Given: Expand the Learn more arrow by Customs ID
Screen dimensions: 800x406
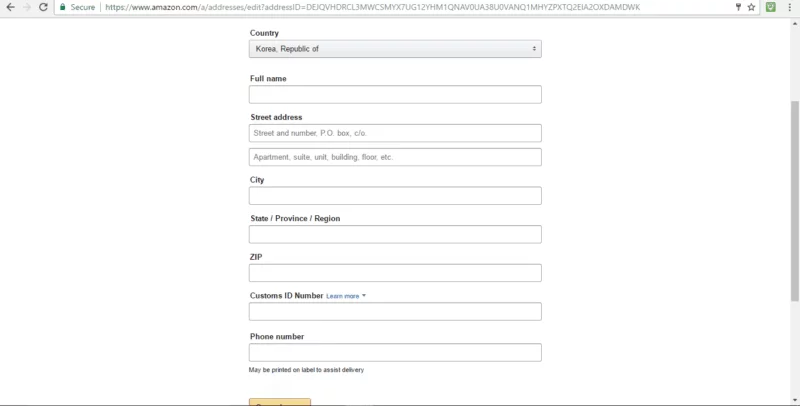Looking at the screenshot, I should pyautogui.click(x=364, y=296).
